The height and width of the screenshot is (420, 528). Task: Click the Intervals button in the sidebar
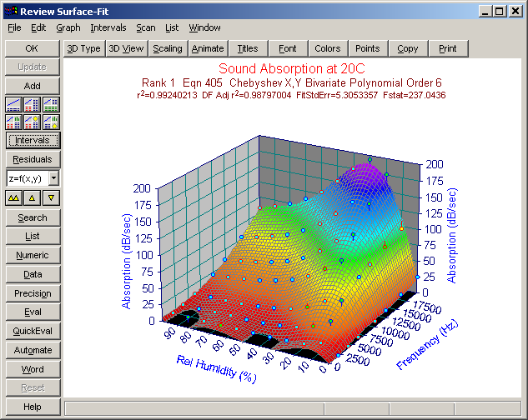(x=33, y=140)
